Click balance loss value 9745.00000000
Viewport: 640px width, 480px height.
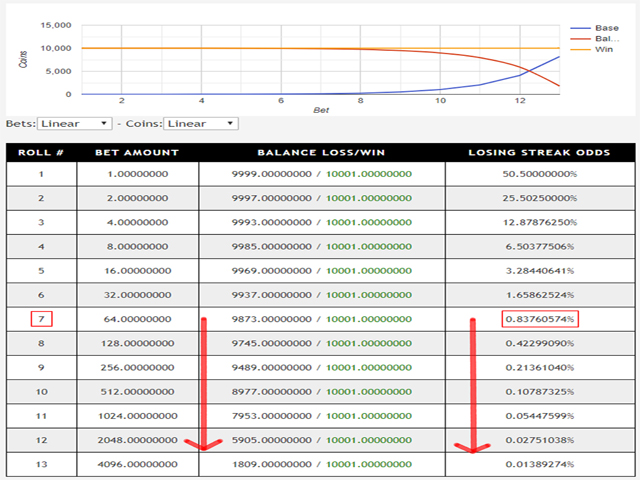tap(271, 343)
